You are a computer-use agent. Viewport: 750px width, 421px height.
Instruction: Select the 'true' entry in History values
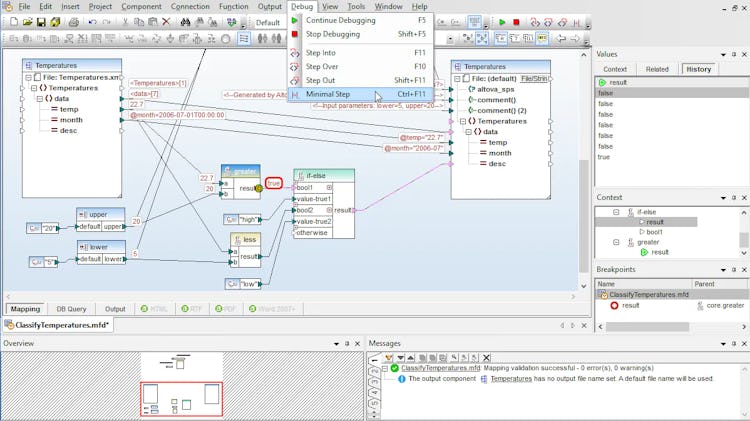(x=604, y=157)
